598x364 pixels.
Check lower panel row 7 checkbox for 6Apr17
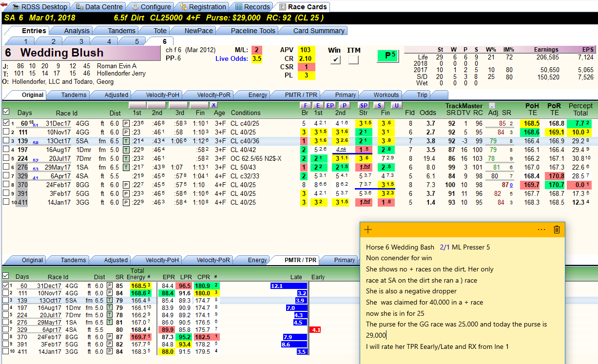point(6,329)
